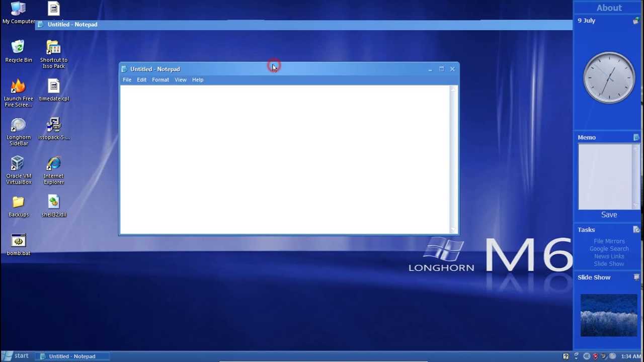The image size is (644, 362).
Task: Click the calendar icon next to 9 July
Action: [x=636, y=21]
